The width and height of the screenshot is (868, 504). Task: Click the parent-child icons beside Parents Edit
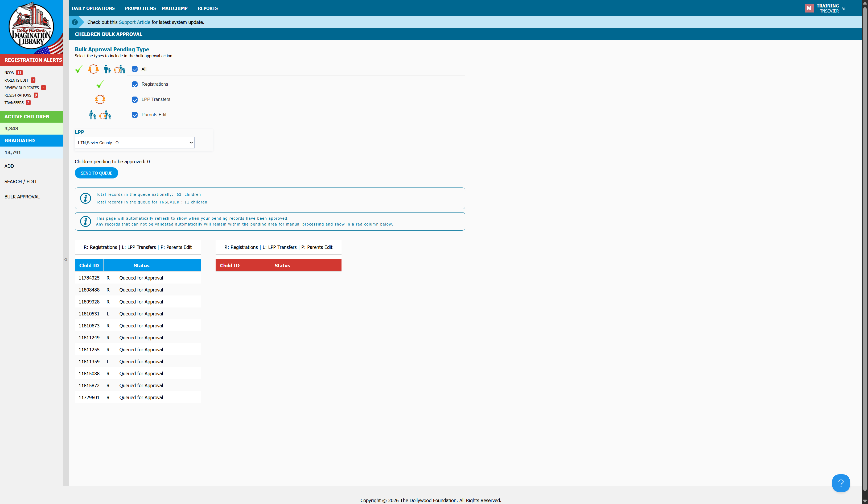(100, 115)
